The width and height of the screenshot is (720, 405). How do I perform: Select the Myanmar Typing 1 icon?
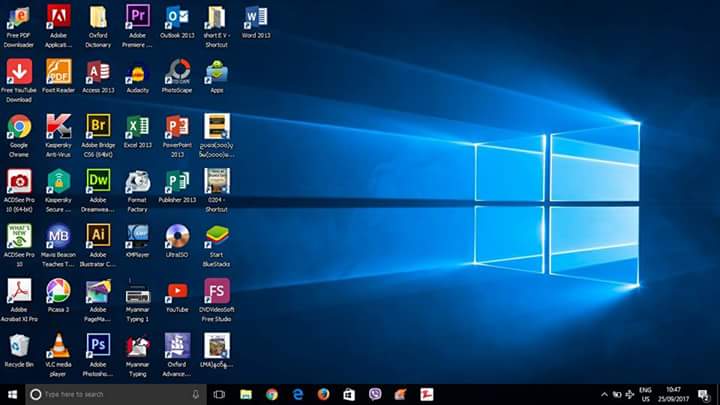point(137,299)
